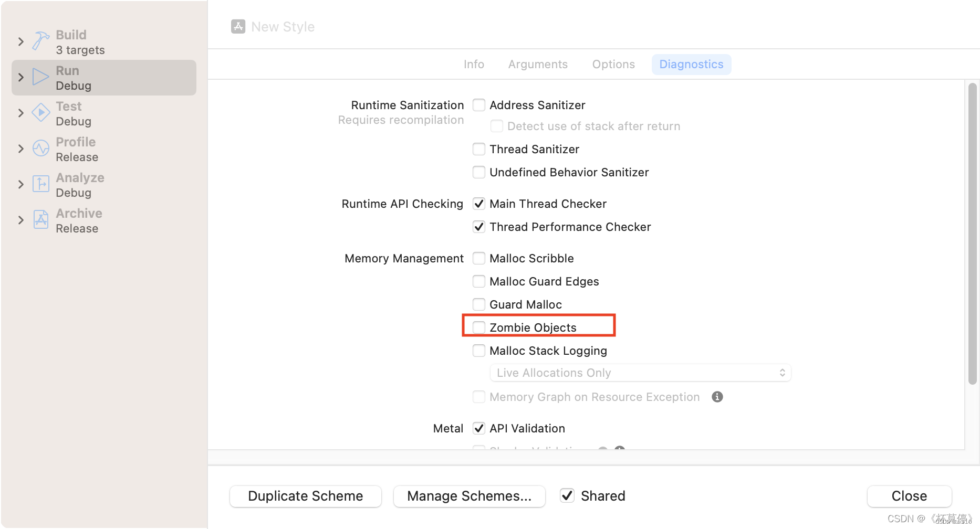Expand the Archive action chevron
980x529 pixels.
point(21,220)
